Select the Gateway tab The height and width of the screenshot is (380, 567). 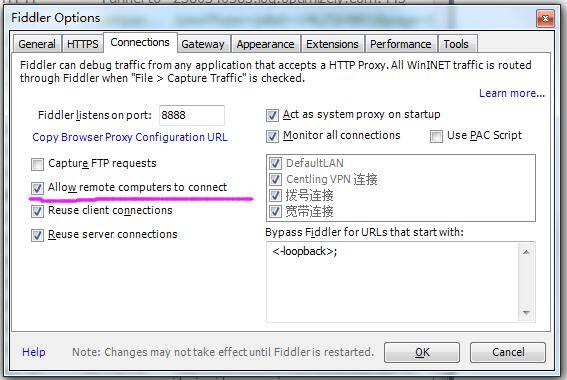click(203, 44)
